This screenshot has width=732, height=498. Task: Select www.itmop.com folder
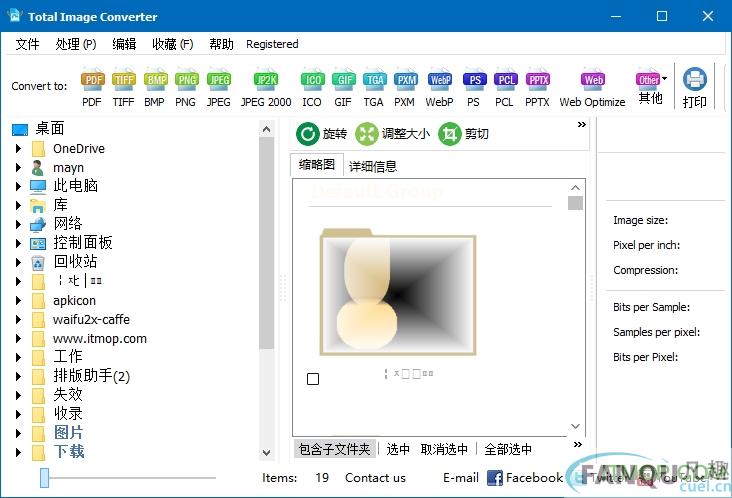click(x=100, y=338)
